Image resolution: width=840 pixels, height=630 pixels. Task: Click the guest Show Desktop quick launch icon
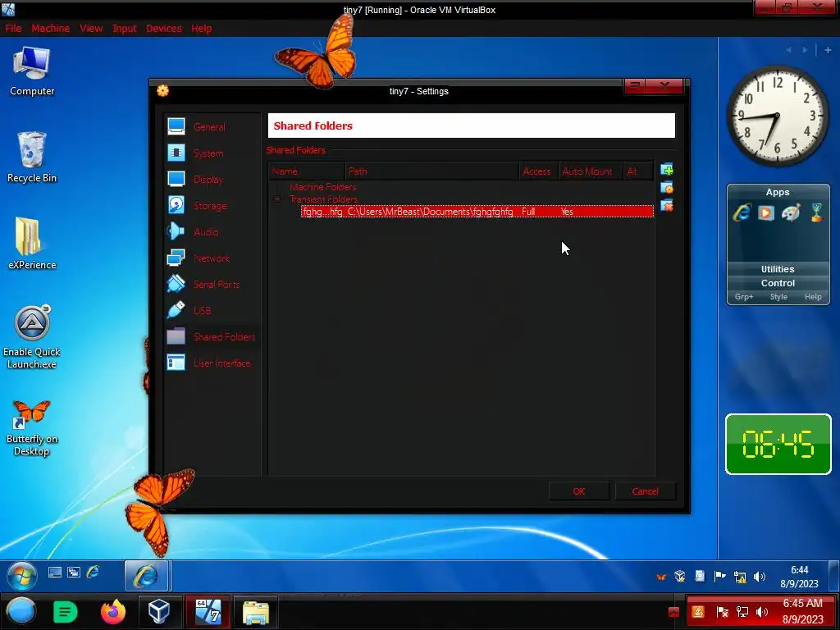[x=55, y=572]
